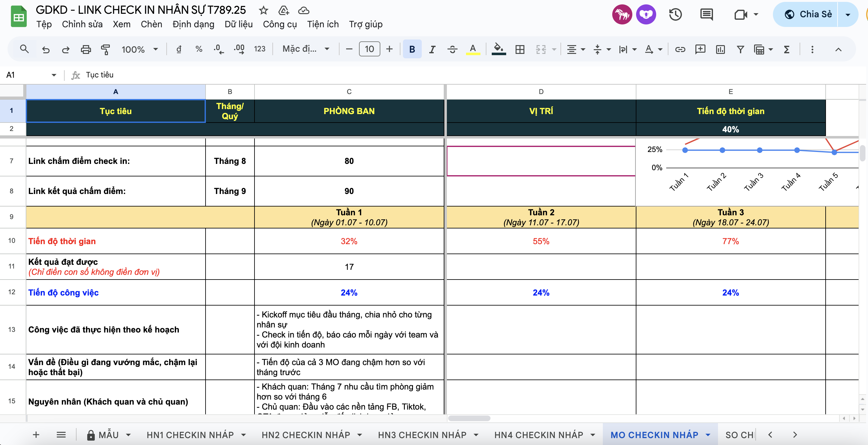The width and height of the screenshot is (868, 445).
Task: Open MO CHECKIN NHÁP tab options arrow
Action: tap(708, 435)
